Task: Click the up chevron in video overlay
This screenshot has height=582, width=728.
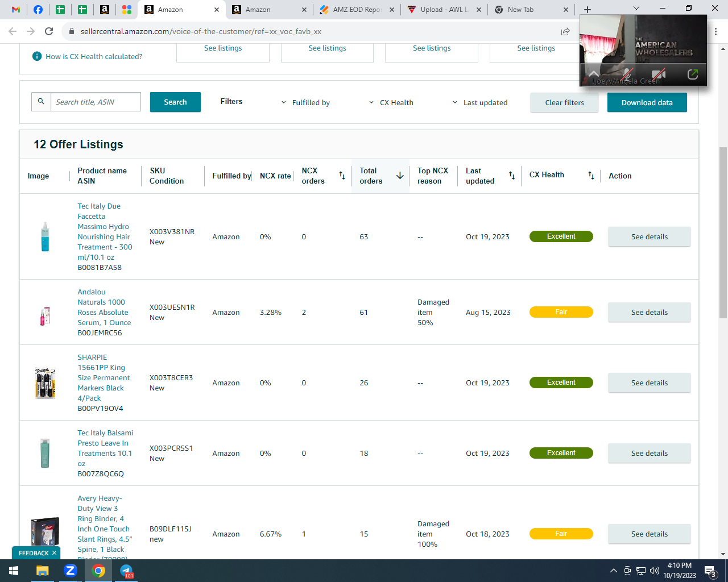Action: 593,73
